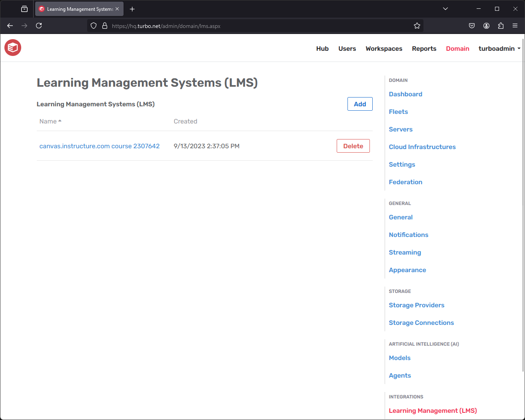
Task: Toggle sort order on the Name column
Action: tap(50, 121)
